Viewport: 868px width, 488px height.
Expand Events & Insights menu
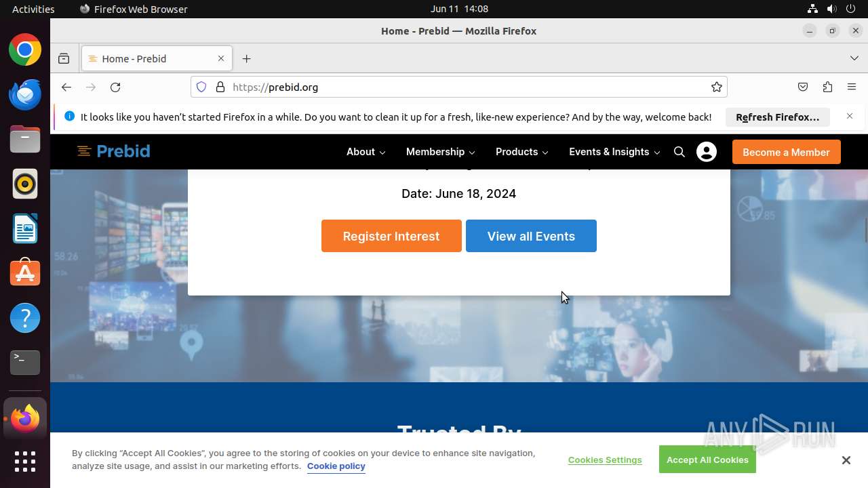coord(614,152)
